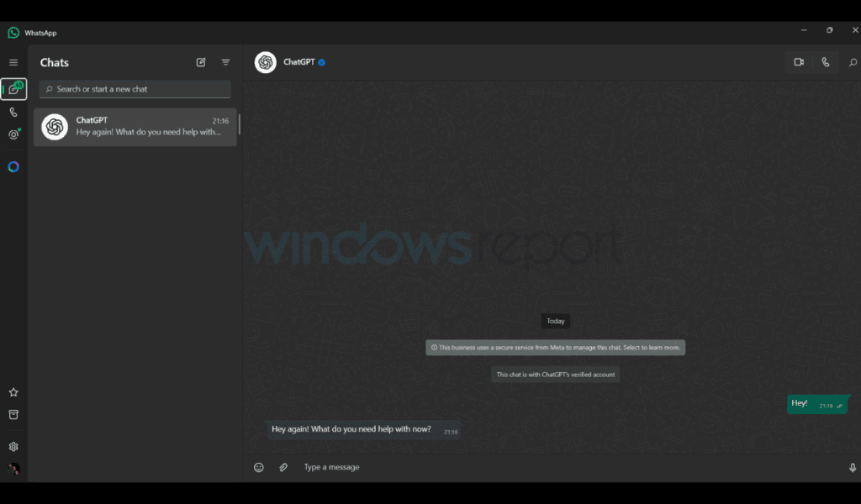Minimize the WhatsApp window
This screenshot has height=504, width=861.
click(x=804, y=30)
